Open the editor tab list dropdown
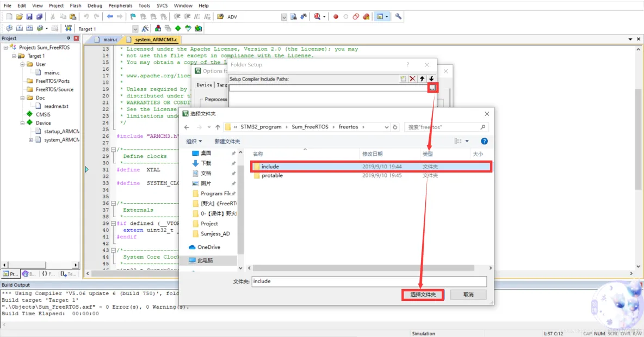 630,39
